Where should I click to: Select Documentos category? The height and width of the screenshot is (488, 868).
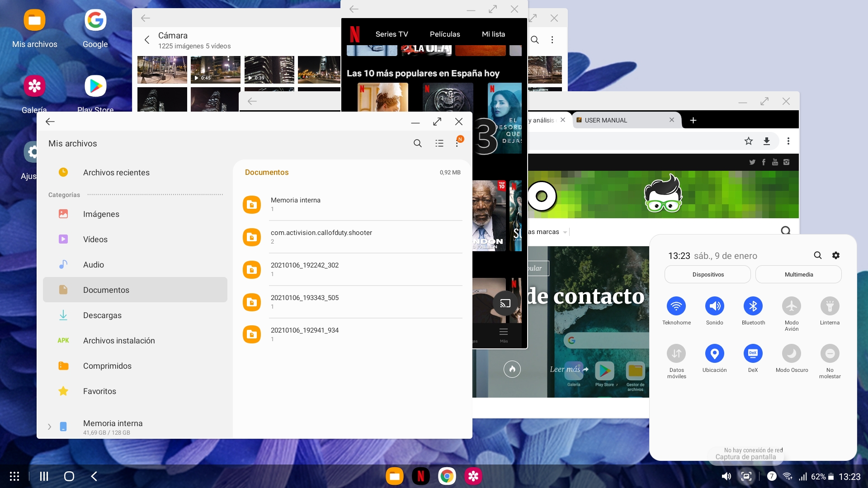135,290
